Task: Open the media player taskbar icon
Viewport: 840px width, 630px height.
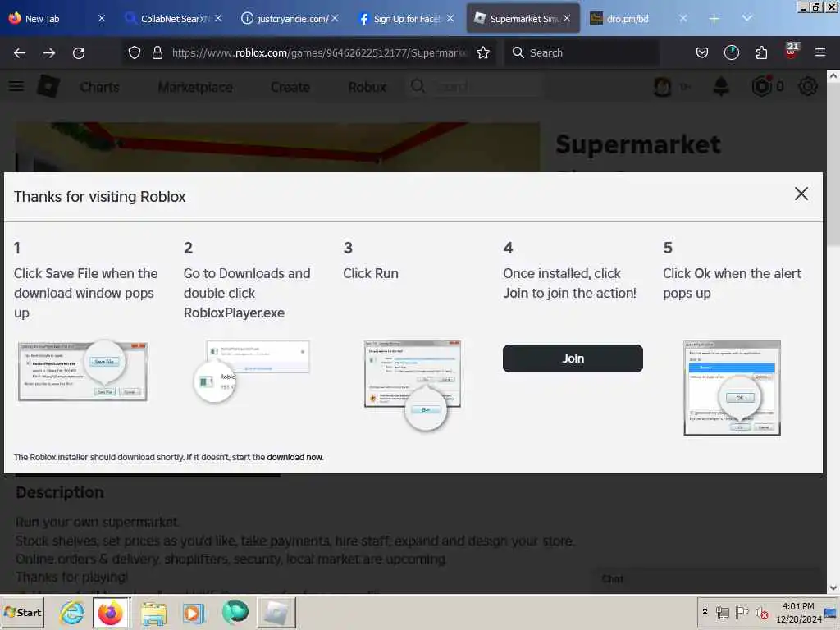Action: pyautogui.click(x=194, y=613)
